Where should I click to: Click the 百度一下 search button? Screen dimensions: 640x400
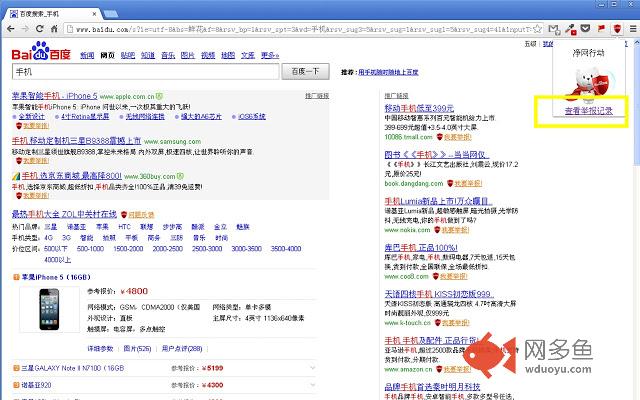[305, 72]
